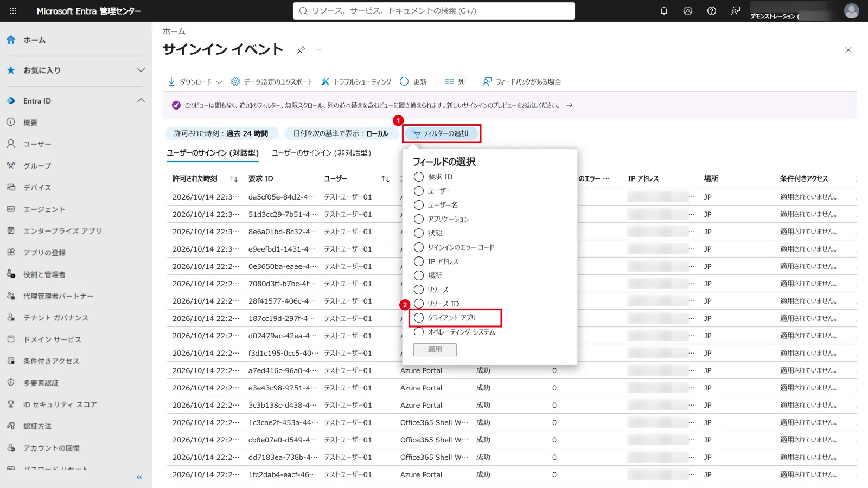Select the IP アドレス radio option
Image resolution: width=868 pixels, height=488 pixels.
pyautogui.click(x=419, y=261)
